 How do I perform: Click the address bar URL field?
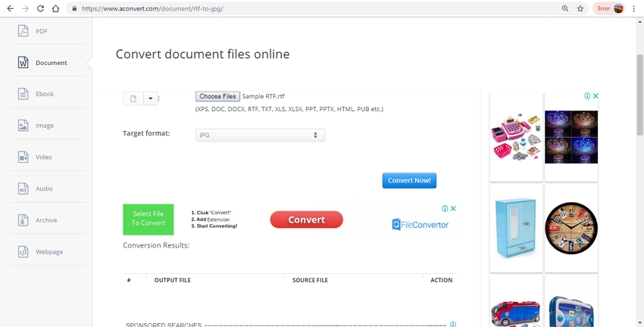(x=303, y=8)
